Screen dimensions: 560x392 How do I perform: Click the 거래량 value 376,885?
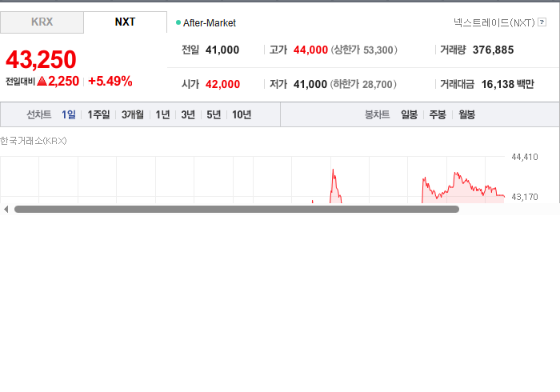click(x=493, y=50)
